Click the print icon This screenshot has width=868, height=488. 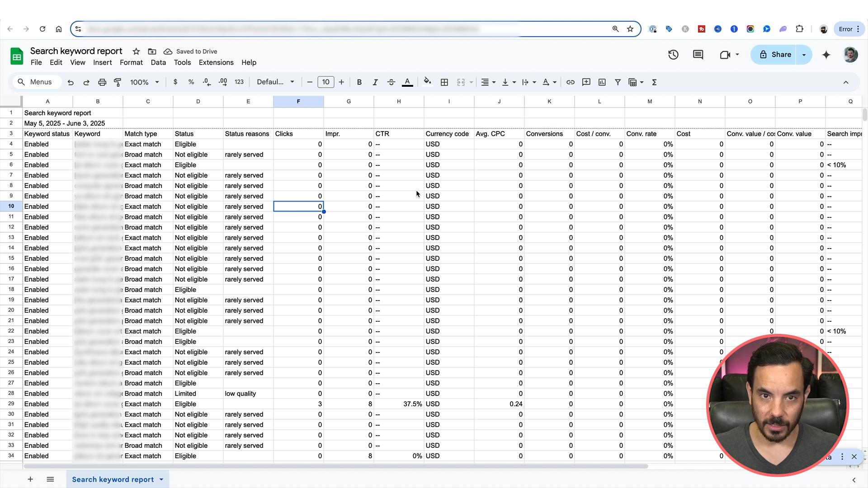pos(102,82)
